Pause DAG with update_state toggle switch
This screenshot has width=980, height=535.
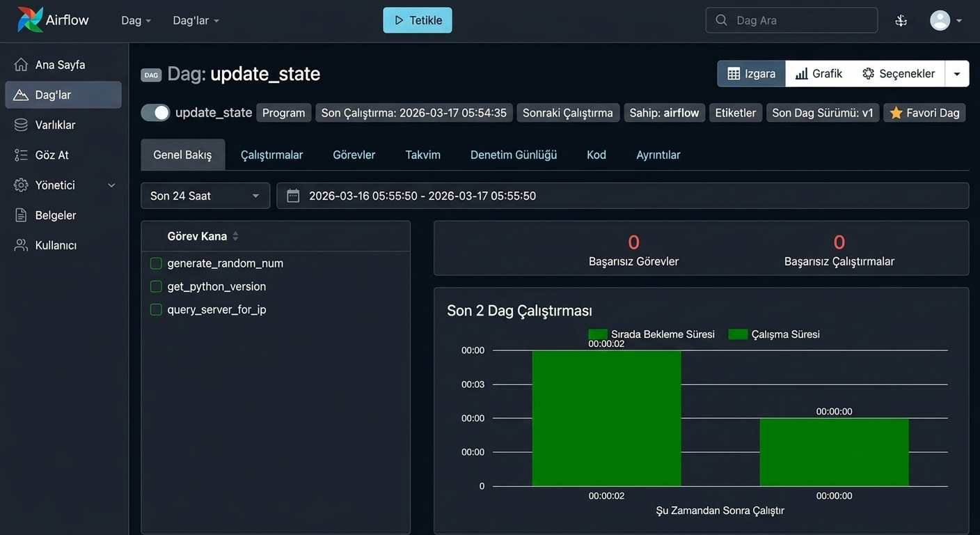[x=155, y=113]
